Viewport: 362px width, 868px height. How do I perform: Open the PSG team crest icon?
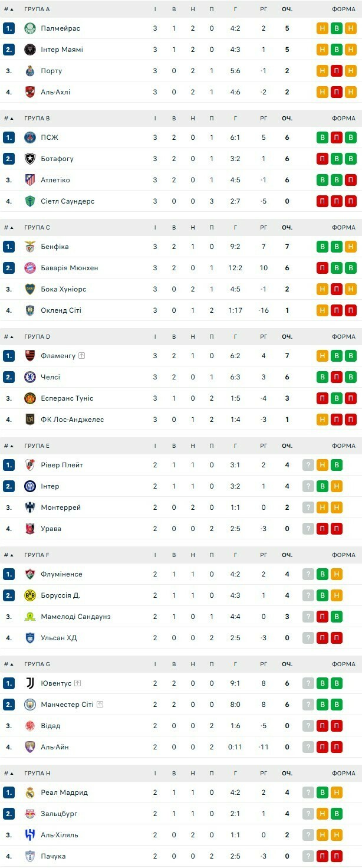(x=30, y=137)
